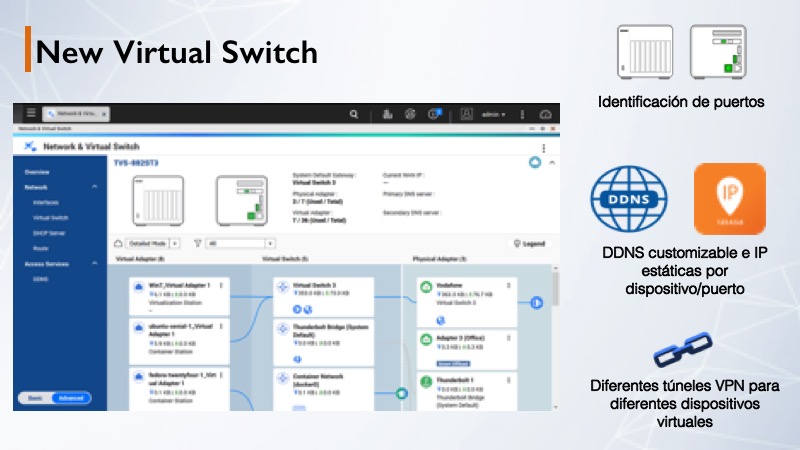Click the Virtual Switch (5) column header
The width and height of the screenshot is (800, 450).
pyautogui.click(x=285, y=259)
